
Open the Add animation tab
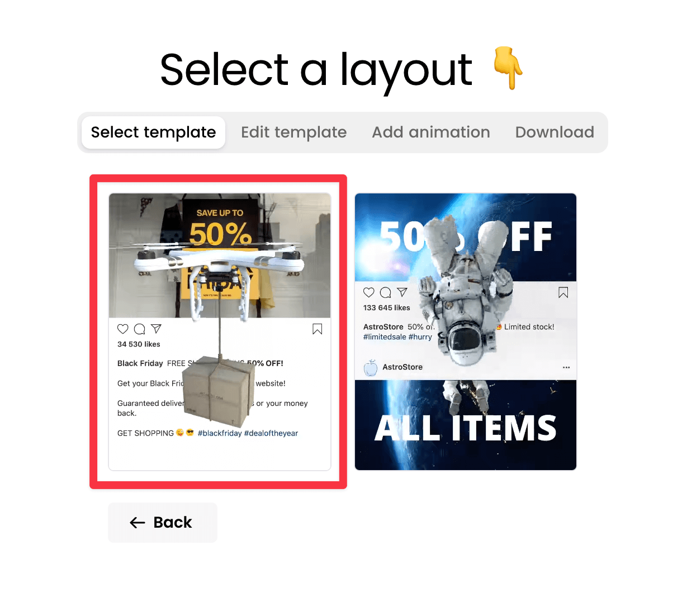pyautogui.click(x=431, y=132)
